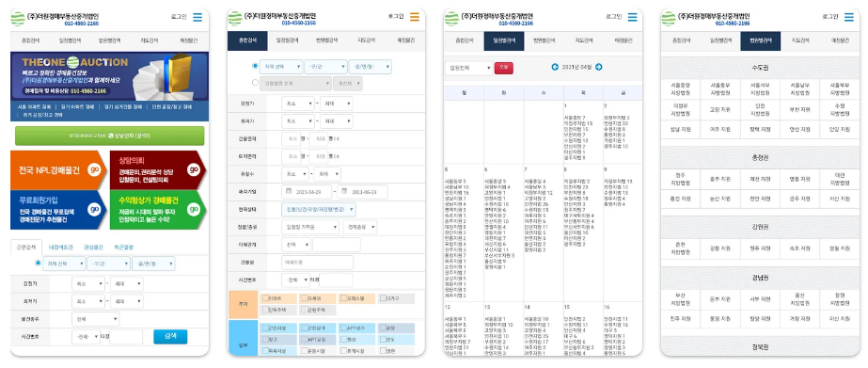Click the red 오늘 button on calendar

coord(504,68)
